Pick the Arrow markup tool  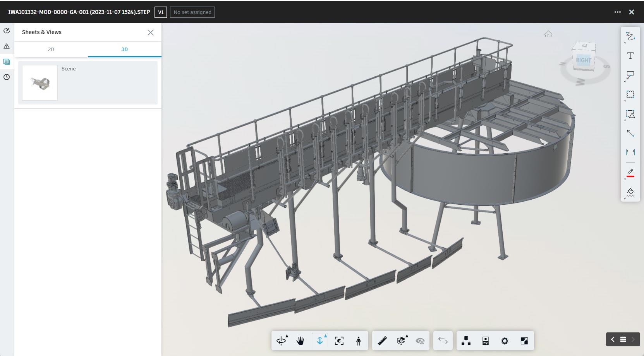coord(630,133)
